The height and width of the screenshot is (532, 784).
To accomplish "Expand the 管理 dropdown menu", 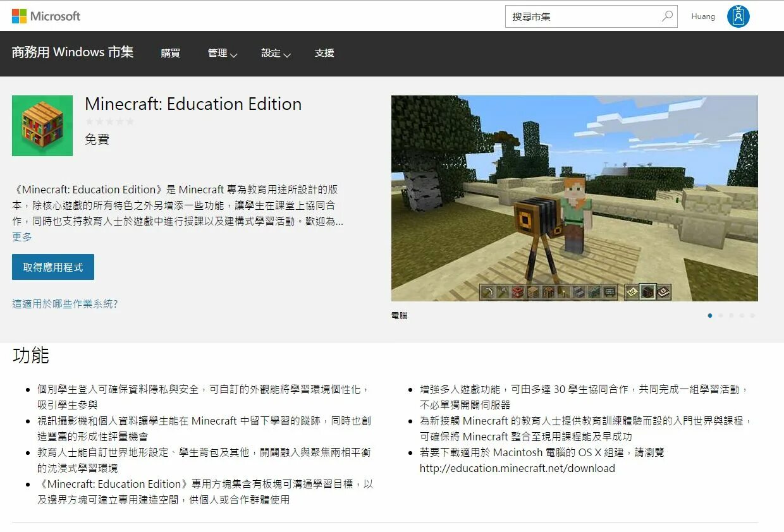I will coord(223,53).
